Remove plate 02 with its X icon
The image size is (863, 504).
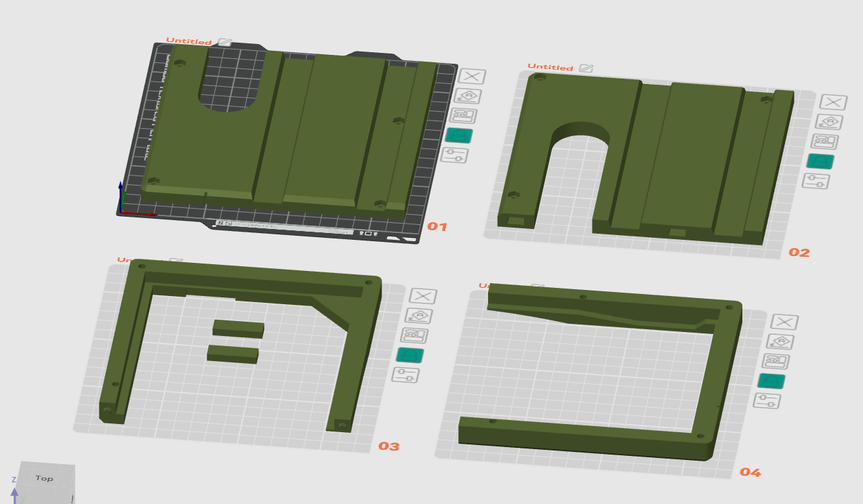833,102
